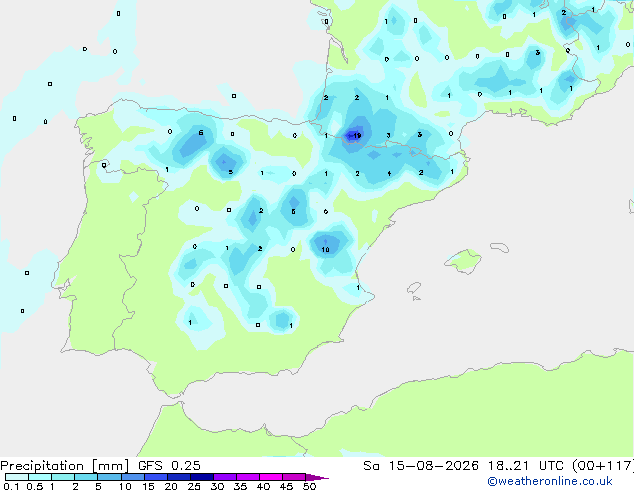Click the '4' value south of the Pyrenees

(x=389, y=173)
